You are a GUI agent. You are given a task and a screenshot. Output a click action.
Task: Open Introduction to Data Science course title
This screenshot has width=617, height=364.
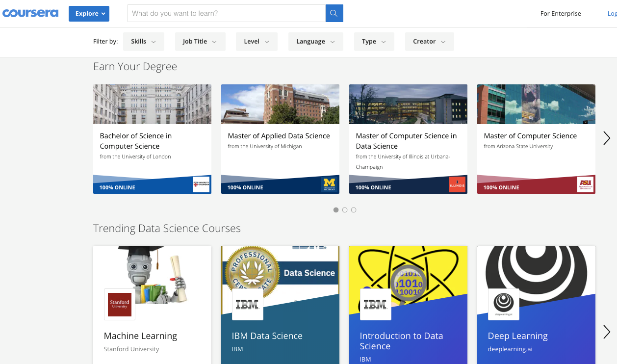click(401, 341)
